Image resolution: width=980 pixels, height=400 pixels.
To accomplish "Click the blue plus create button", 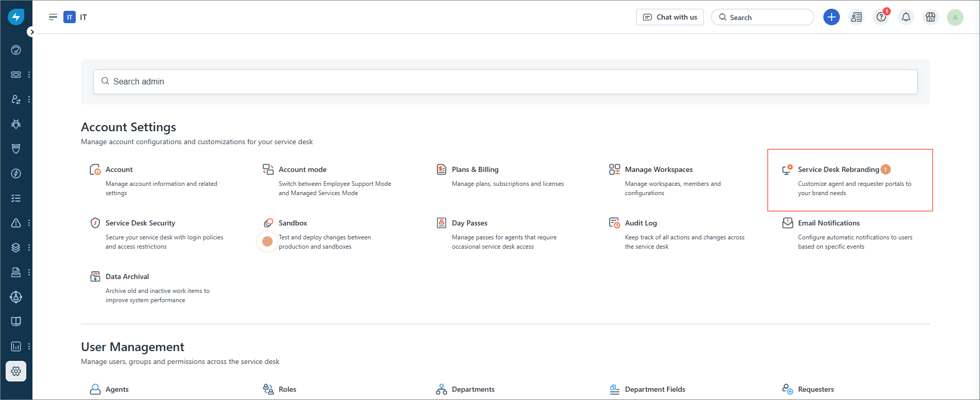I will 831,17.
